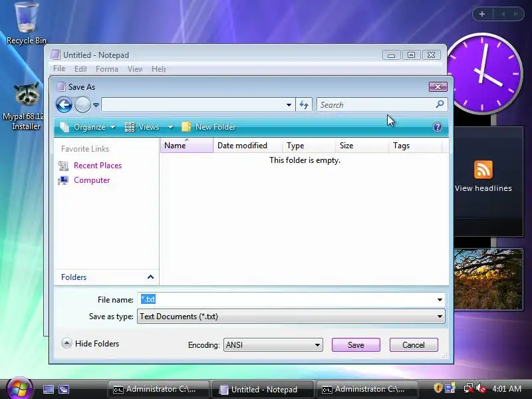The height and width of the screenshot is (399, 532).
Task: Sort by Date modified column
Action: pyautogui.click(x=247, y=145)
